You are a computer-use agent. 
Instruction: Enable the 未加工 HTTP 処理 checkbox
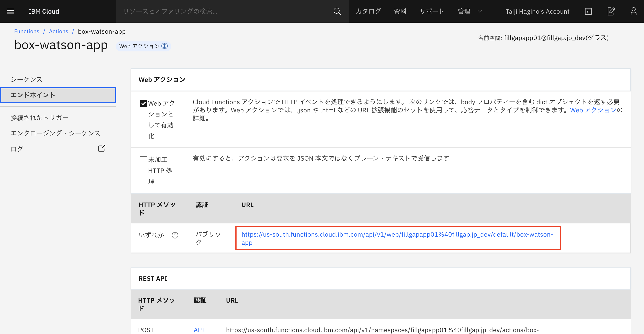point(143,159)
